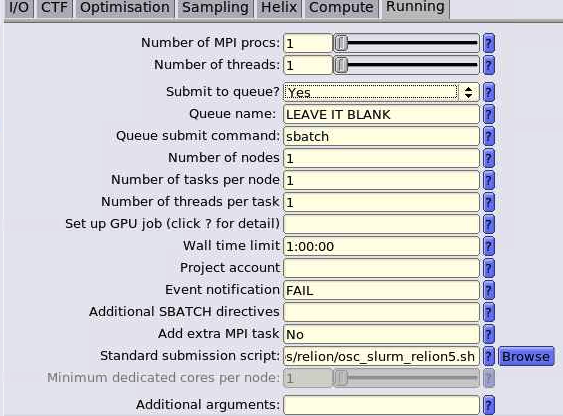Click the Number of MPI procs slider
563x416 pixels.
tap(406, 43)
